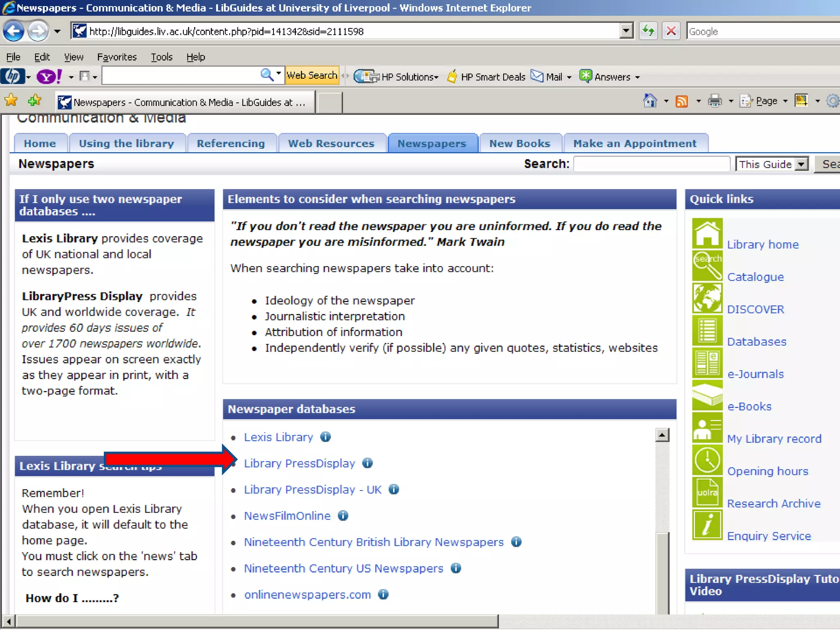840x630 pixels.
Task: Click the Refresh page icon
Action: [x=648, y=31]
